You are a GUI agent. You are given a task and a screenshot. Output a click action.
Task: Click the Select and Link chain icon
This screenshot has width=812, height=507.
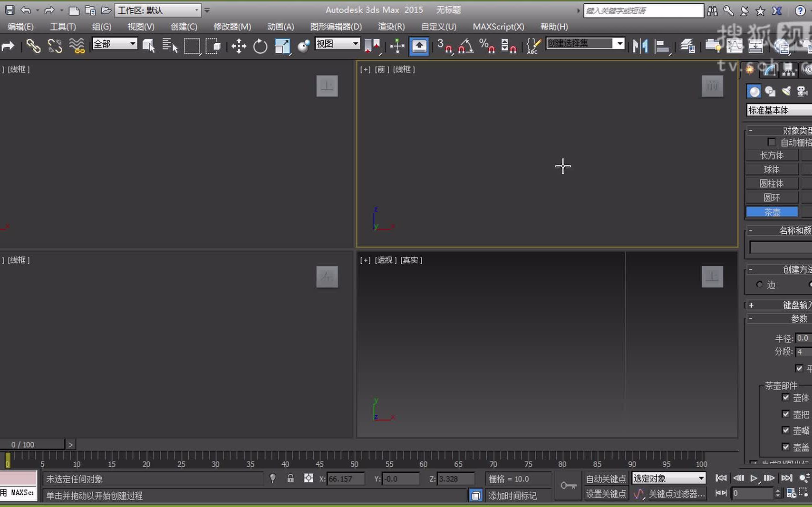pos(33,46)
